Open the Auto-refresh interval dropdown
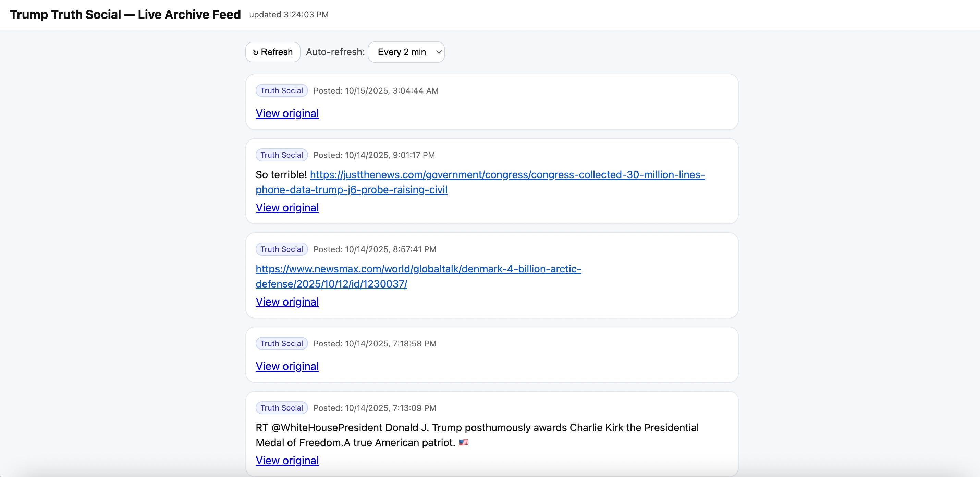Image resolution: width=980 pixels, height=477 pixels. (x=406, y=52)
